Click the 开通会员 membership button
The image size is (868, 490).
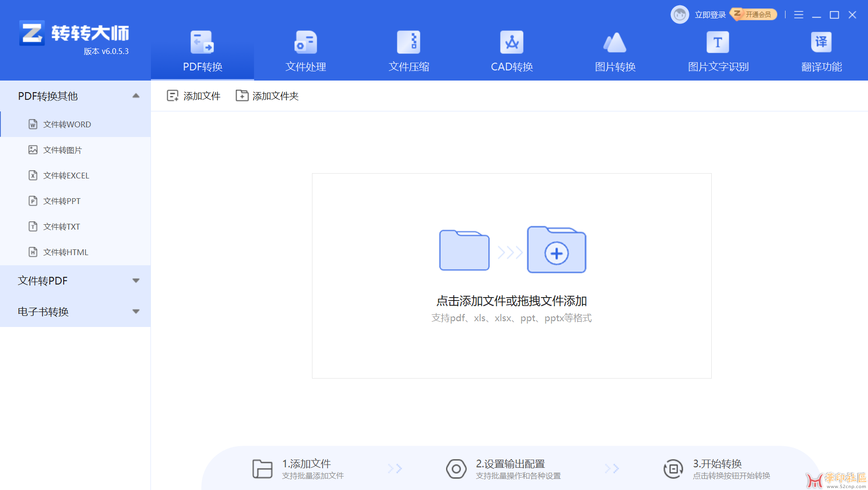(753, 14)
